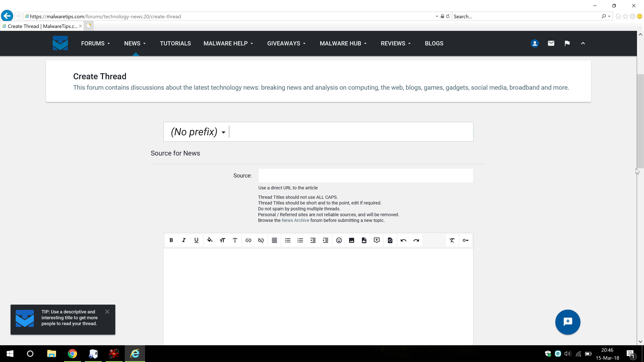
Task: Open the text color picker
Action: coord(210,240)
